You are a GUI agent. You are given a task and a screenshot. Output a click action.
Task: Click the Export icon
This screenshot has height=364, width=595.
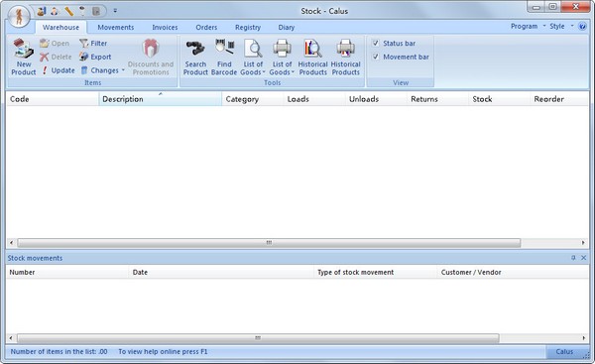tap(84, 57)
